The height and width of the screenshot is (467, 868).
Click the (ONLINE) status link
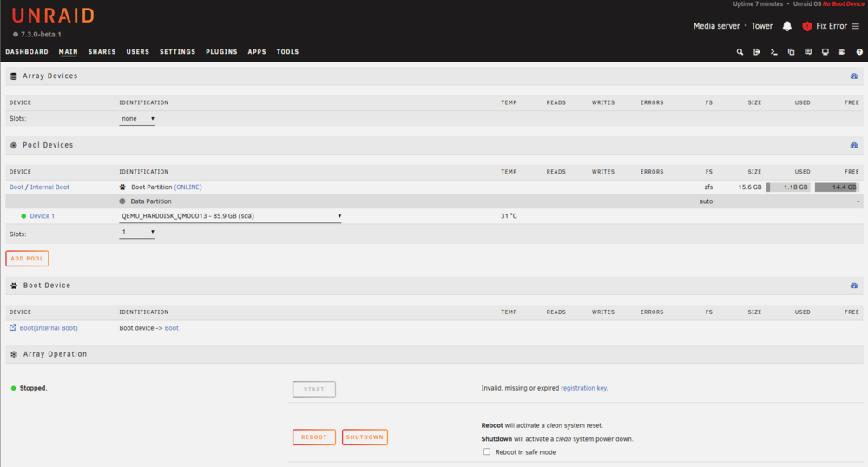point(188,187)
